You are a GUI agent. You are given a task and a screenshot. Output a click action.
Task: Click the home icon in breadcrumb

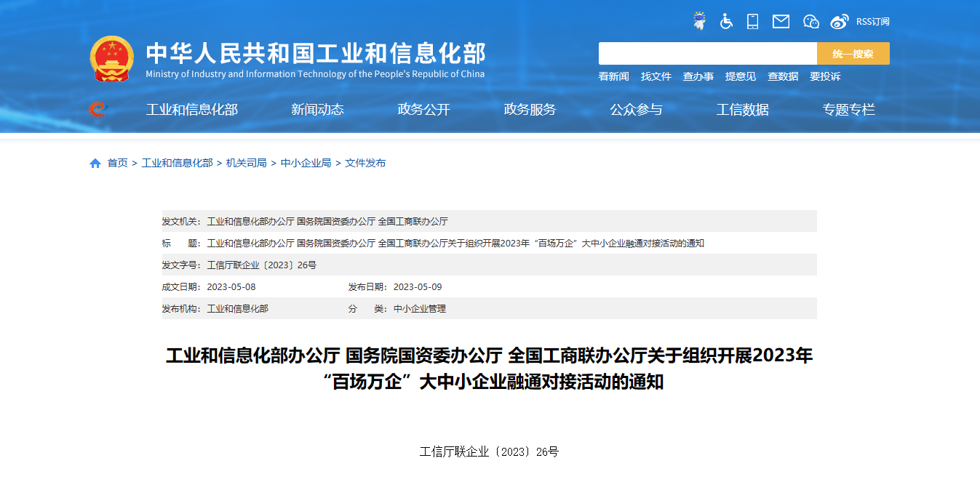95,164
